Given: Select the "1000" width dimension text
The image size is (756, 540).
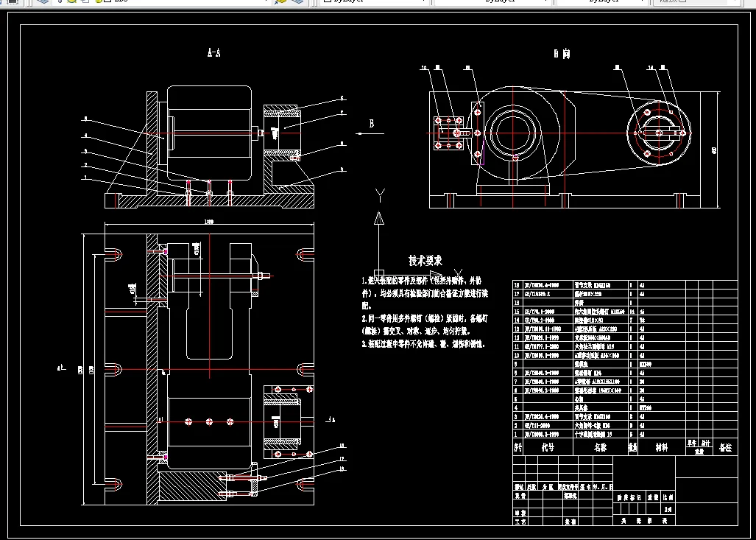Looking at the screenshot, I should (209, 222).
